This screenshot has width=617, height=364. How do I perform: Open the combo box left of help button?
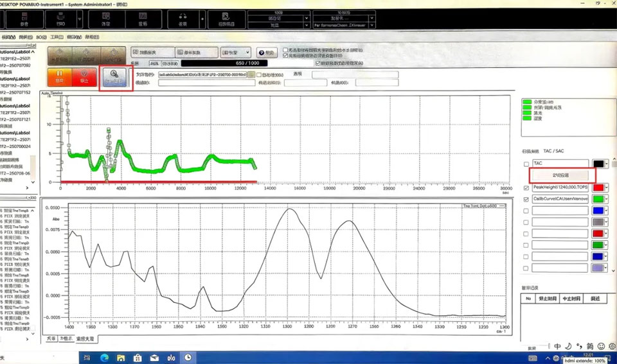click(x=235, y=53)
